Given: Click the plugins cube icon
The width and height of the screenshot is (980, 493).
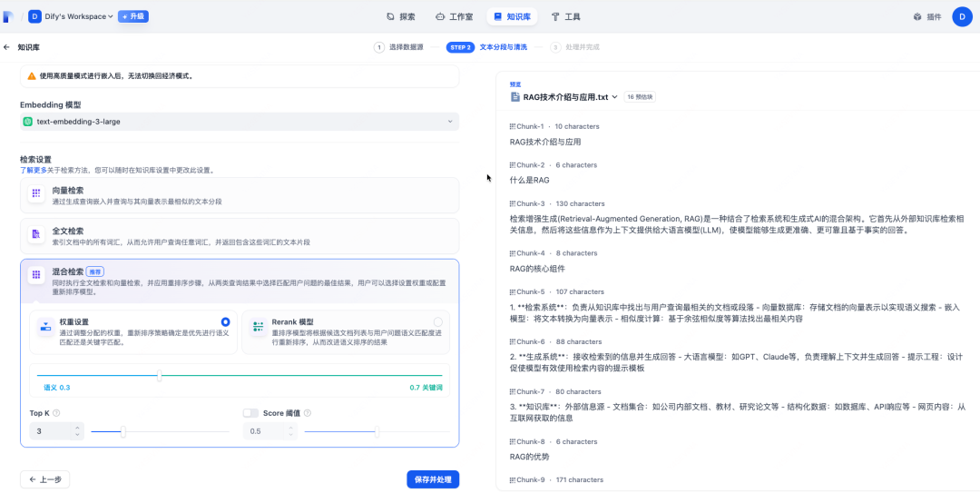Looking at the screenshot, I should (x=917, y=17).
